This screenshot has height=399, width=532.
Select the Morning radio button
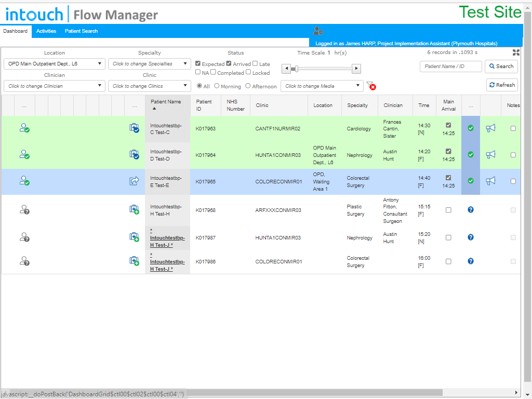click(217, 86)
